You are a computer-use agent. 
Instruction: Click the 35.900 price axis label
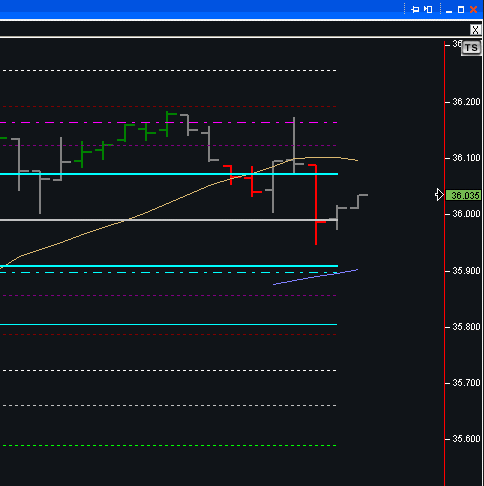point(466,271)
